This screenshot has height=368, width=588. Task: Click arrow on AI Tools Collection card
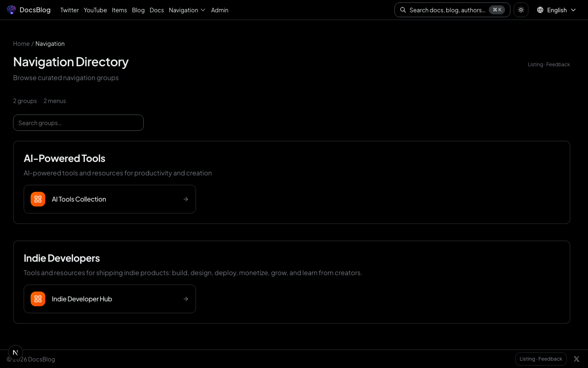186,199
